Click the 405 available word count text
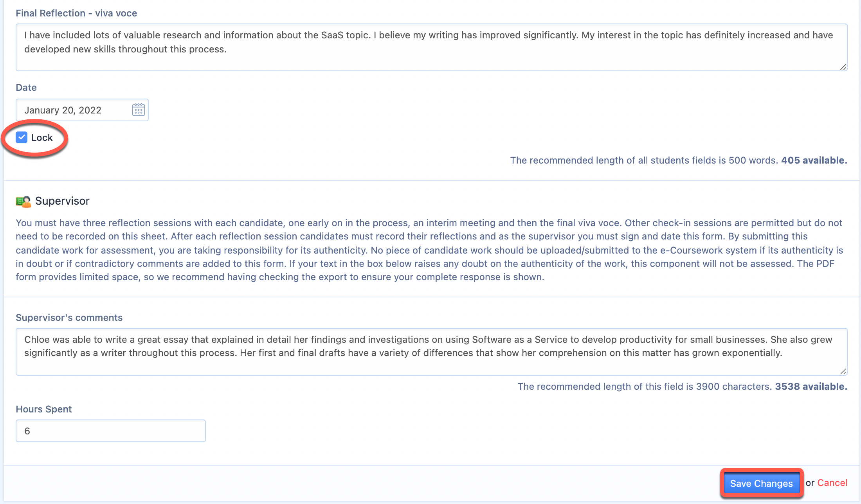 tap(814, 160)
